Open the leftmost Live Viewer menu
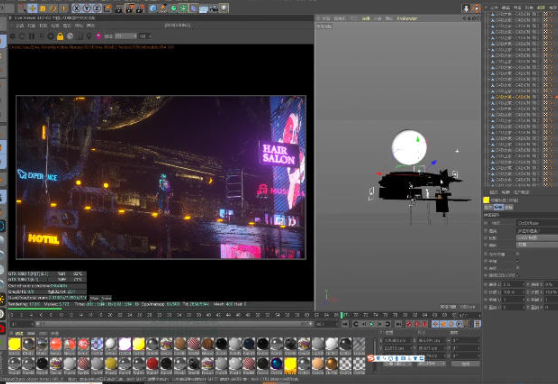The width and height of the screenshot is (558, 384). click(x=20, y=26)
